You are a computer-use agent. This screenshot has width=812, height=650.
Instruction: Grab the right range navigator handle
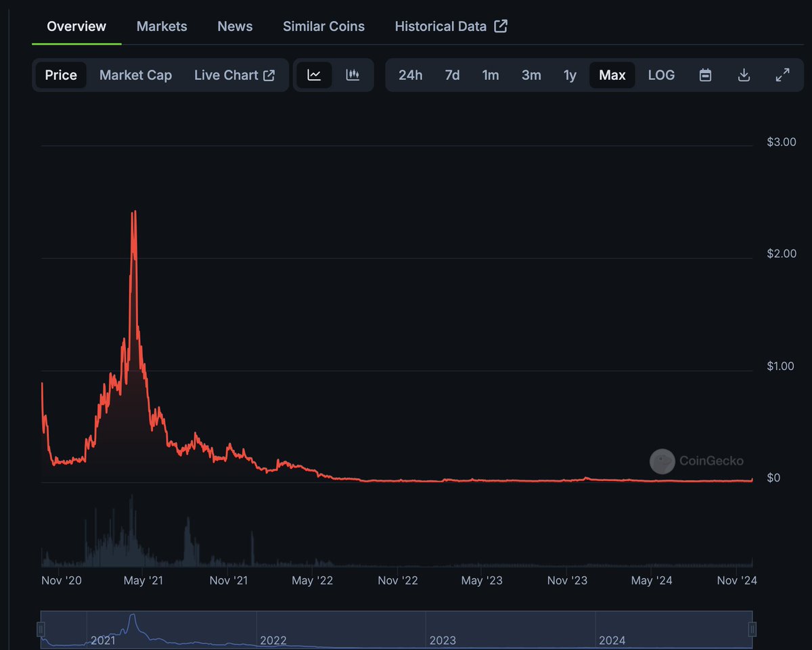coord(752,630)
